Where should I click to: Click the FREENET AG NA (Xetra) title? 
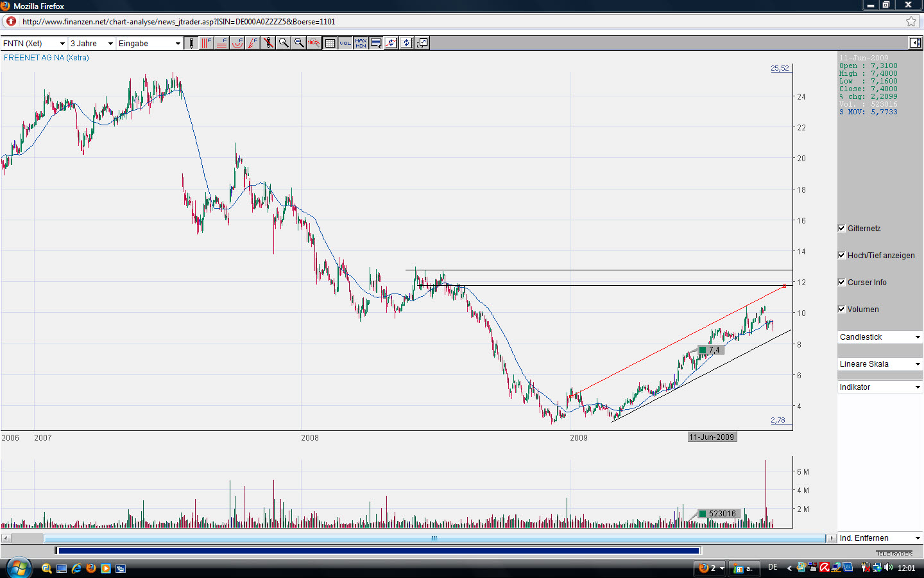coord(46,58)
